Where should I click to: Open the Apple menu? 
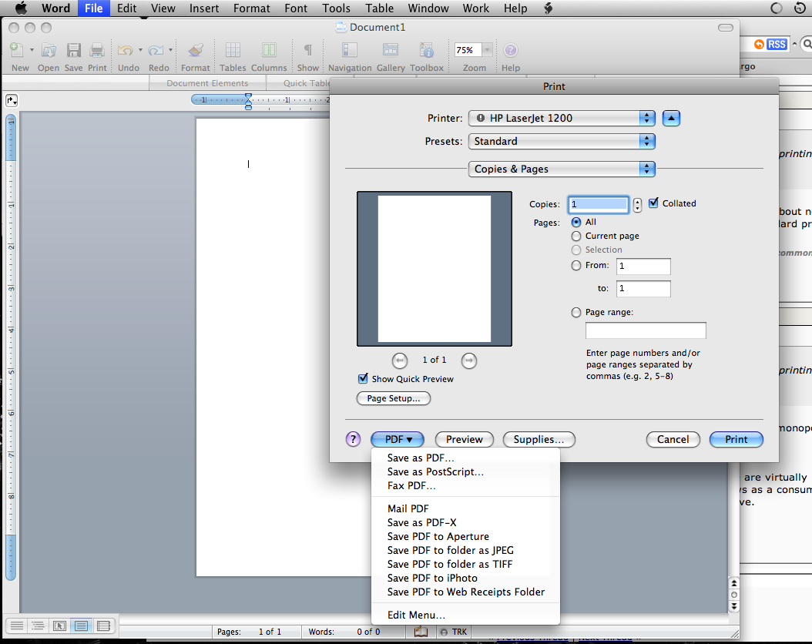(22, 8)
